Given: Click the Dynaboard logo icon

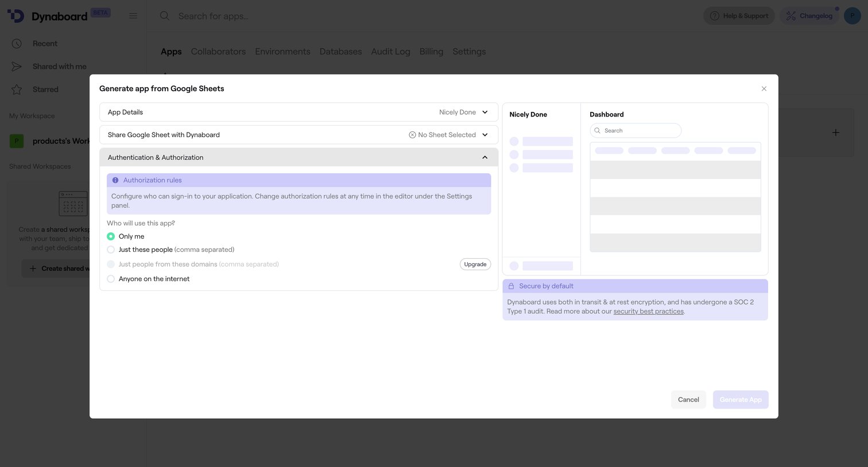Looking at the screenshot, I should coord(15,16).
